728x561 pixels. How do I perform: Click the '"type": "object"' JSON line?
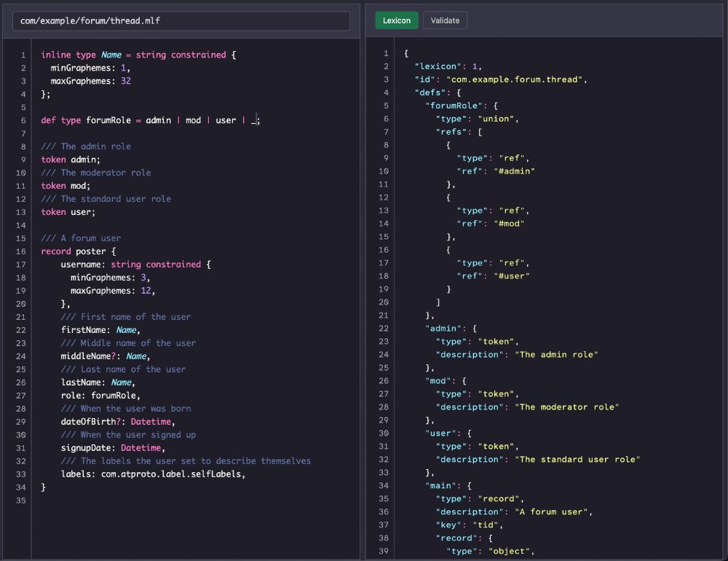490,552
